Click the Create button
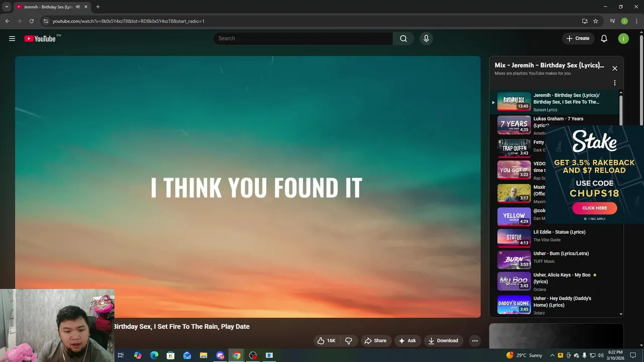The width and height of the screenshot is (644, 362). (578, 39)
